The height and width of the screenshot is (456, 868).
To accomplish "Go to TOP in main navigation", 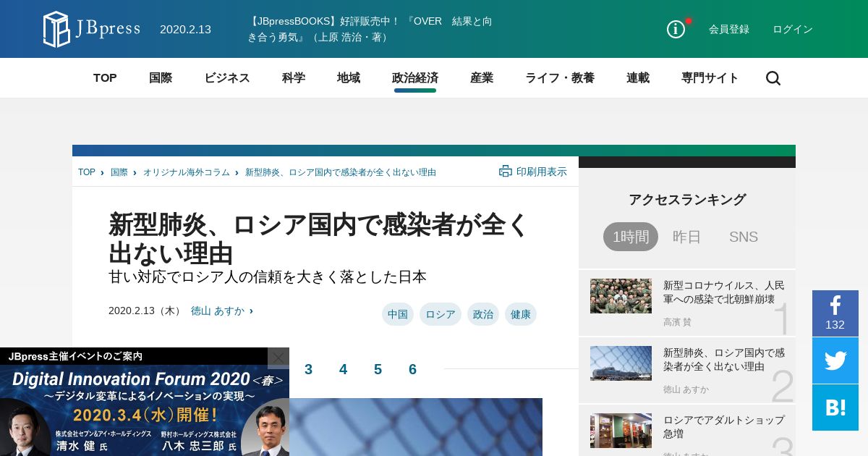I will pos(105,78).
